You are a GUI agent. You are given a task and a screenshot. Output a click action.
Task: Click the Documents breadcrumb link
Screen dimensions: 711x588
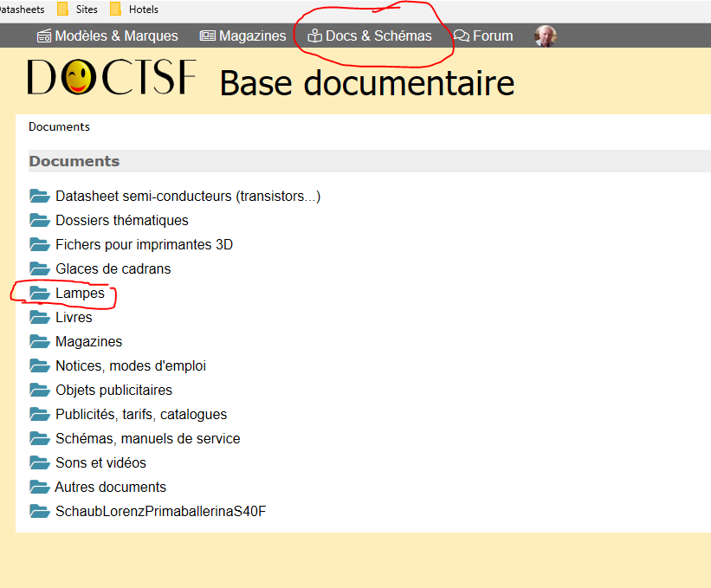(x=59, y=126)
